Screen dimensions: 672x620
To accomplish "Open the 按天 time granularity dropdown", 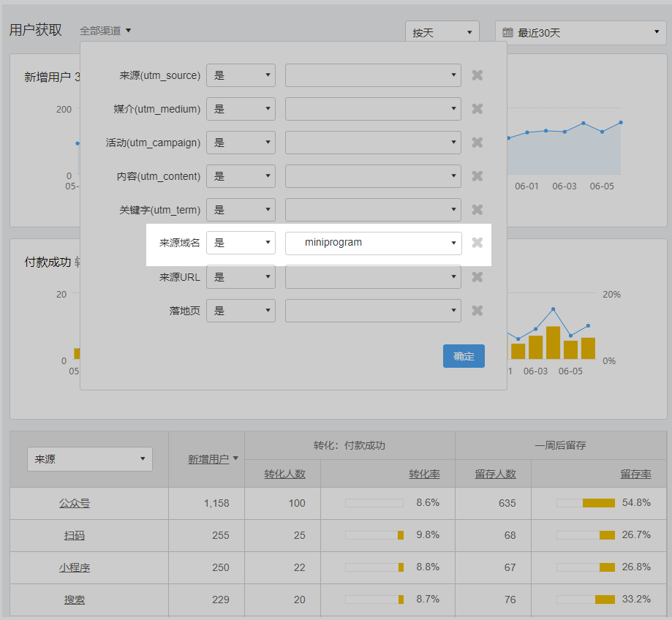I will pos(442,31).
